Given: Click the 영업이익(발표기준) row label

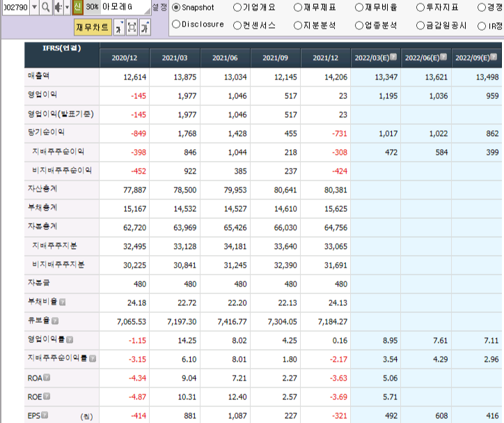Looking at the screenshot, I should coord(61,114).
